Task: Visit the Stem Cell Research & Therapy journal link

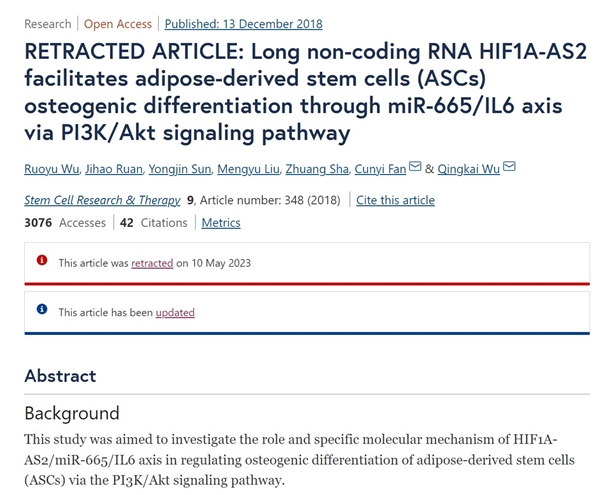Action: [x=102, y=200]
